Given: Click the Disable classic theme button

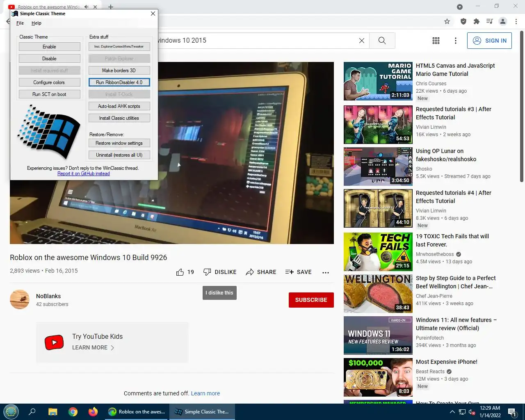Looking at the screenshot, I should (x=49, y=59).
